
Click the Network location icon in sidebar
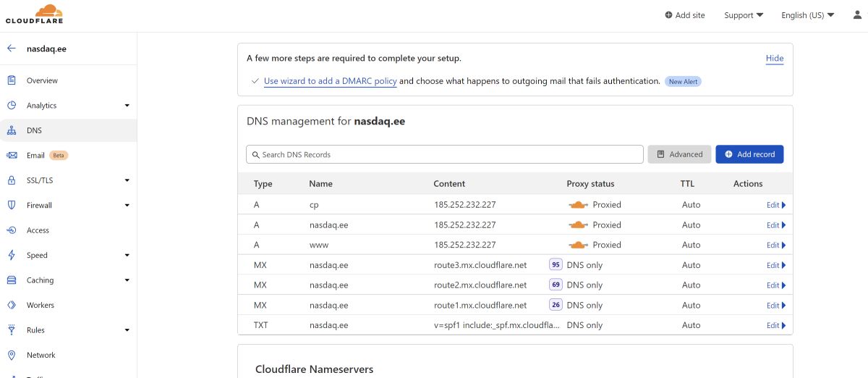tap(12, 356)
